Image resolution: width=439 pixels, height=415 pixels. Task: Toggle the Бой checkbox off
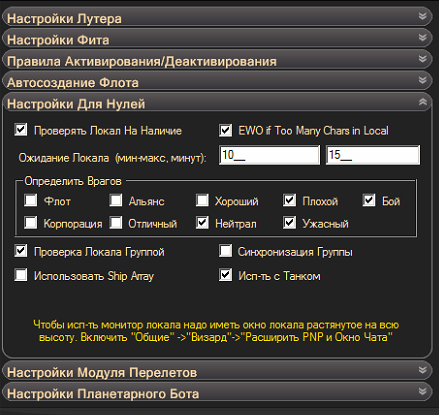pos(369,200)
